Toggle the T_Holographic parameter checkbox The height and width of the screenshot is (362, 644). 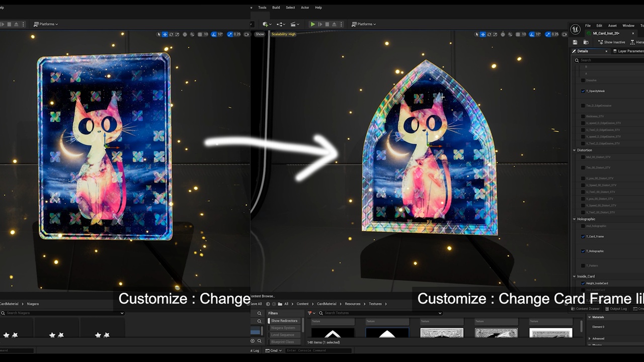click(583, 251)
